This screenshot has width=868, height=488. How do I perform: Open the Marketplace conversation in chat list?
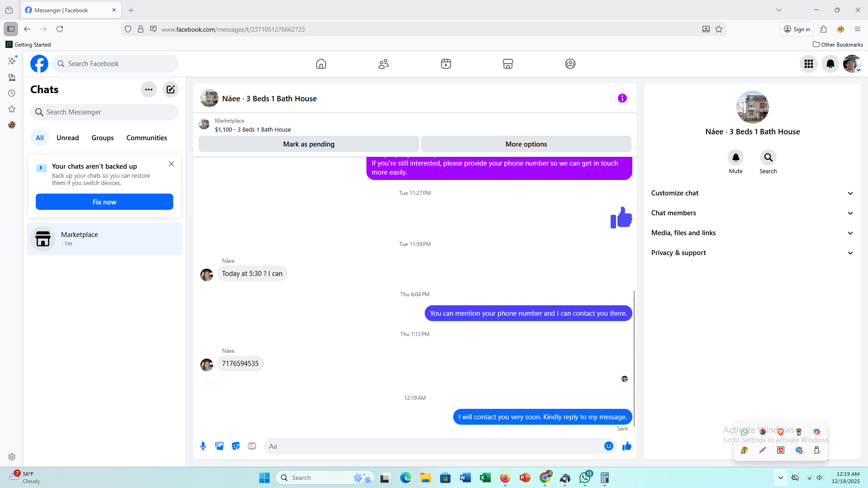[104, 239]
